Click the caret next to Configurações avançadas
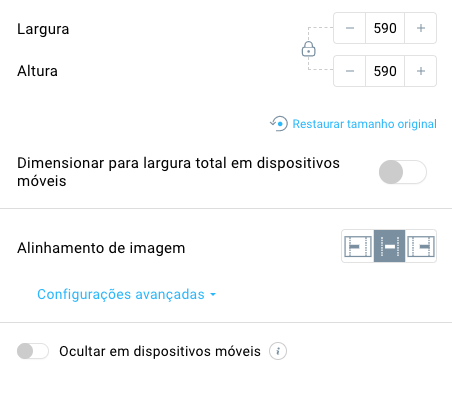Viewport: 452px width, 393px height. 213,295
